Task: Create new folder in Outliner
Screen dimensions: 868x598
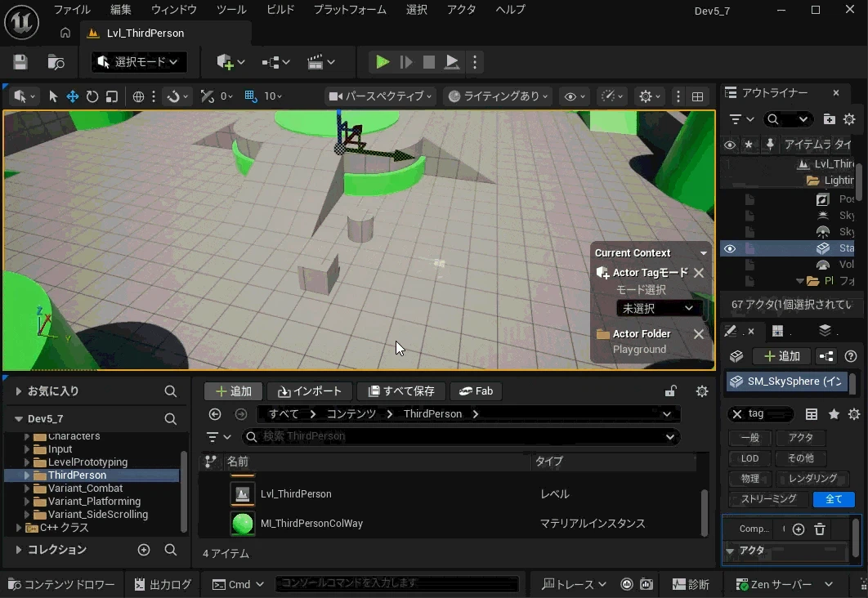Action: tap(830, 119)
